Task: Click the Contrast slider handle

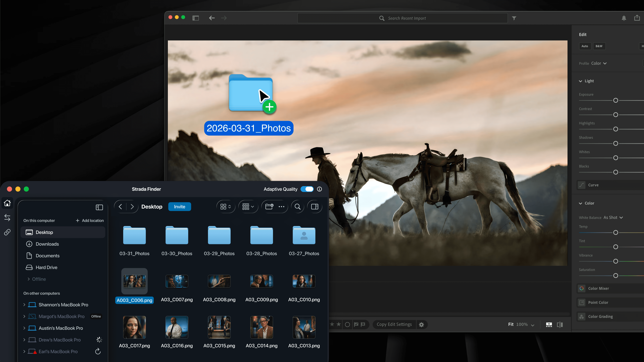Action: (x=616, y=115)
